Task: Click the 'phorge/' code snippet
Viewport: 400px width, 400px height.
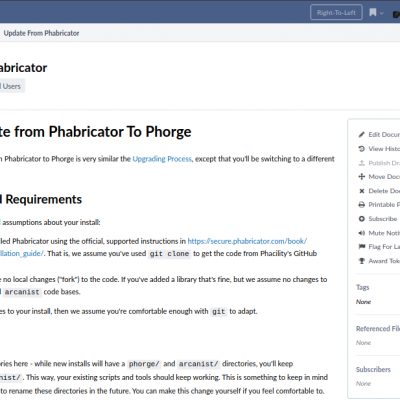Action: click(144, 364)
